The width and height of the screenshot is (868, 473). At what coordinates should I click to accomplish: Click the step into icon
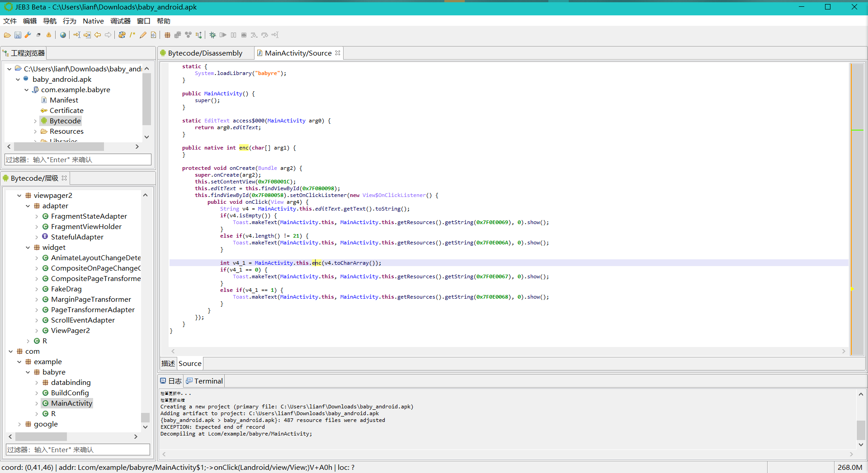254,35
